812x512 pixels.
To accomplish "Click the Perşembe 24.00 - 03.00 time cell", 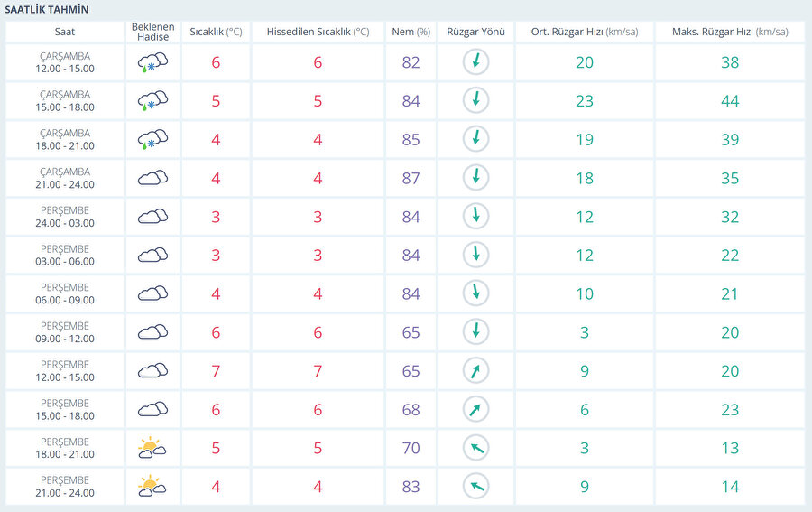I will coord(65,217).
